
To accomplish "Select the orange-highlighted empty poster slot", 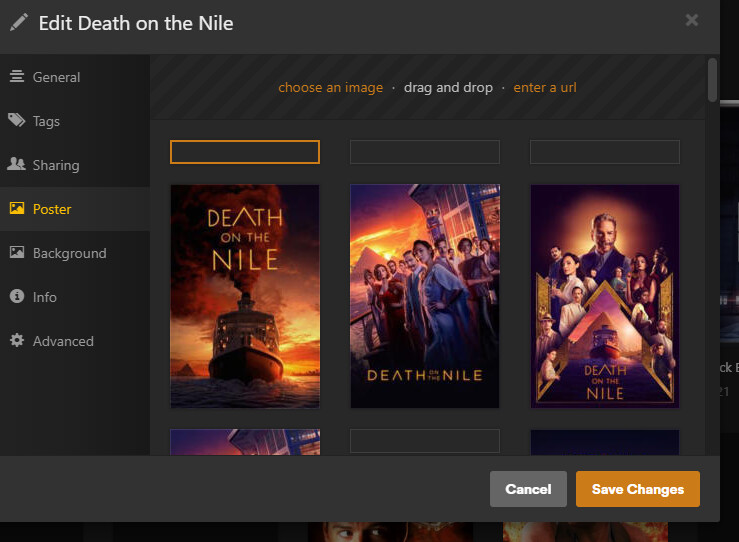I will point(245,152).
